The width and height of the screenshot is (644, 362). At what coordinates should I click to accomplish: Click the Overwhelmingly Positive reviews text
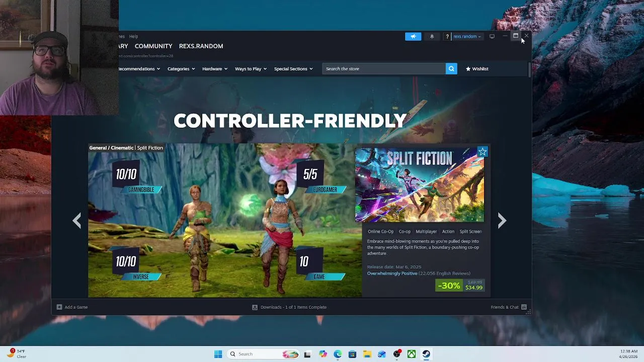(392, 274)
